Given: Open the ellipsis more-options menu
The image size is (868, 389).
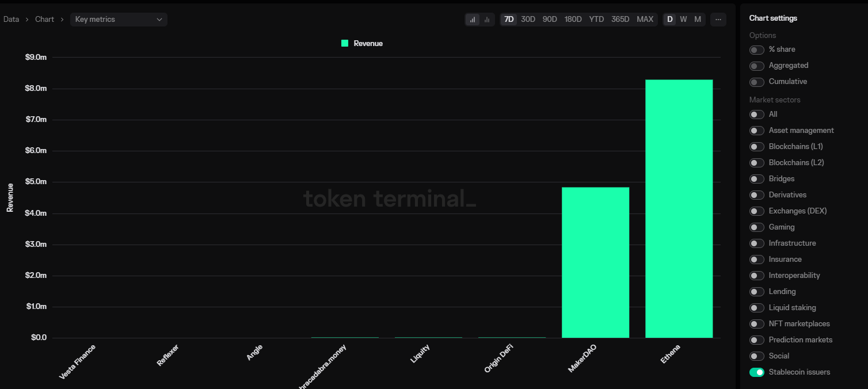Looking at the screenshot, I should pos(718,19).
